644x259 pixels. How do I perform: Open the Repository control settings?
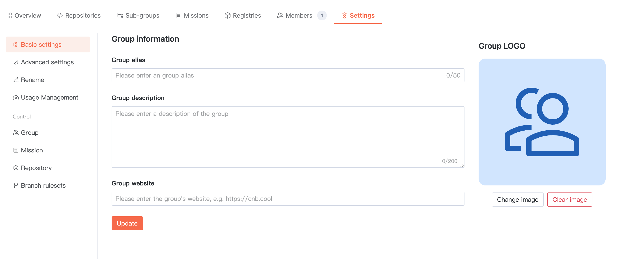click(x=36, y=168)
